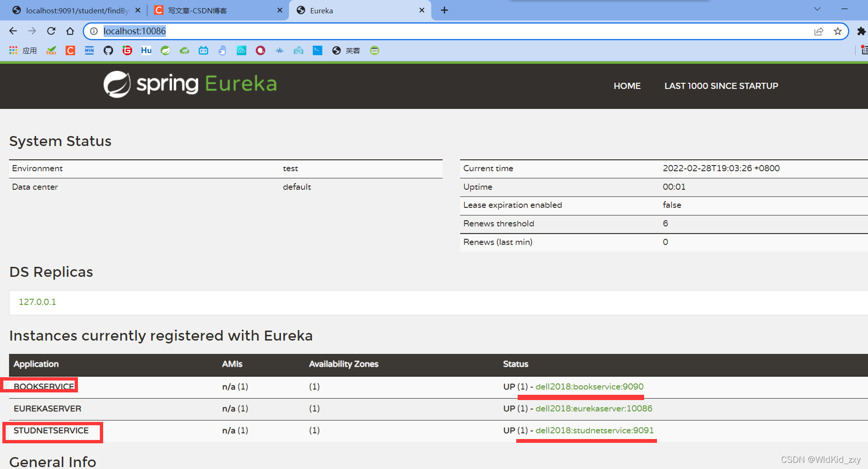Share this page from address bar
The width and height of the screenshot is (868, 469).
click(819, 31)
